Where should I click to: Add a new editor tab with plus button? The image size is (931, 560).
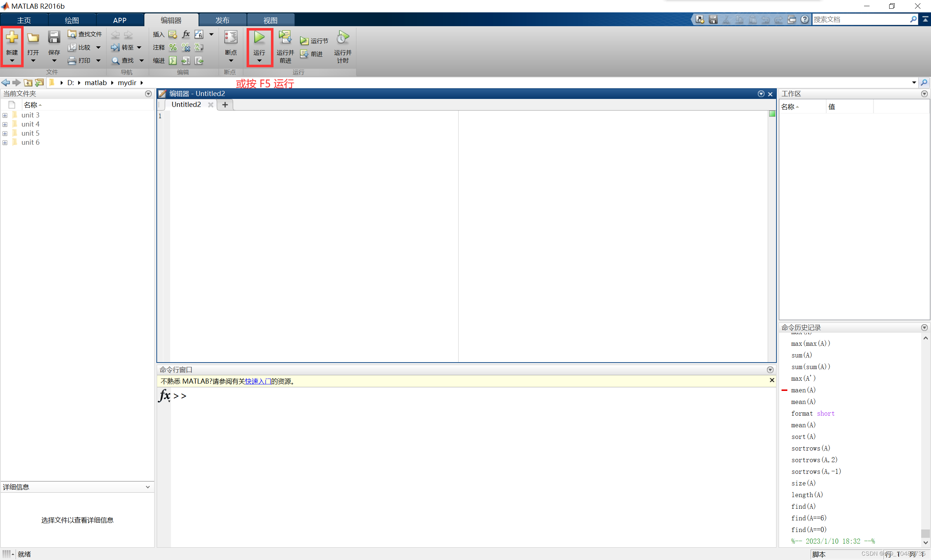tap(225, 105)
